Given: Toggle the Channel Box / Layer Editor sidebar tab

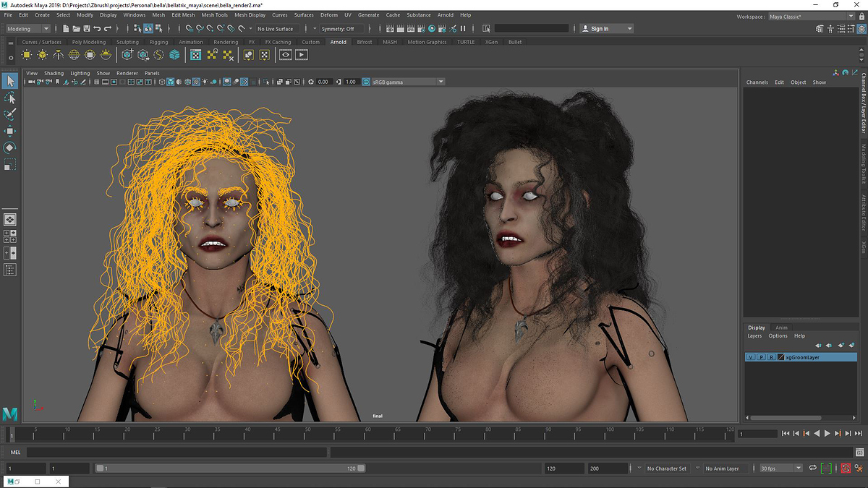Looking at the screenshot, I should coord(862,103).
